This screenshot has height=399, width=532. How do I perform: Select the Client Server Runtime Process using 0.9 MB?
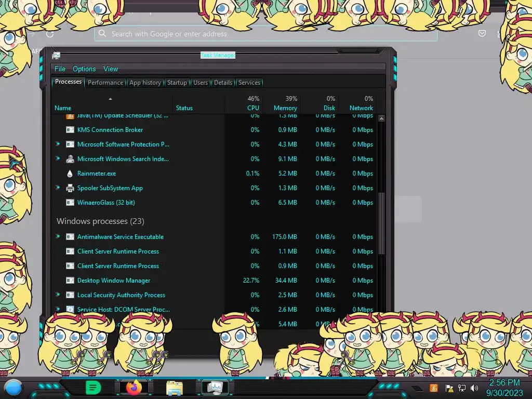[x=215, y=266]
